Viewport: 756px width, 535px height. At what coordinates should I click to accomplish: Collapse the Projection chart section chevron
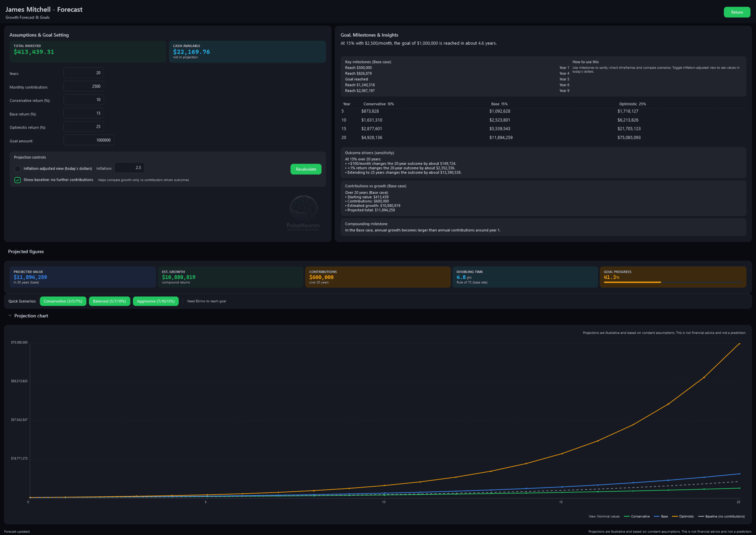pos(10,316)
